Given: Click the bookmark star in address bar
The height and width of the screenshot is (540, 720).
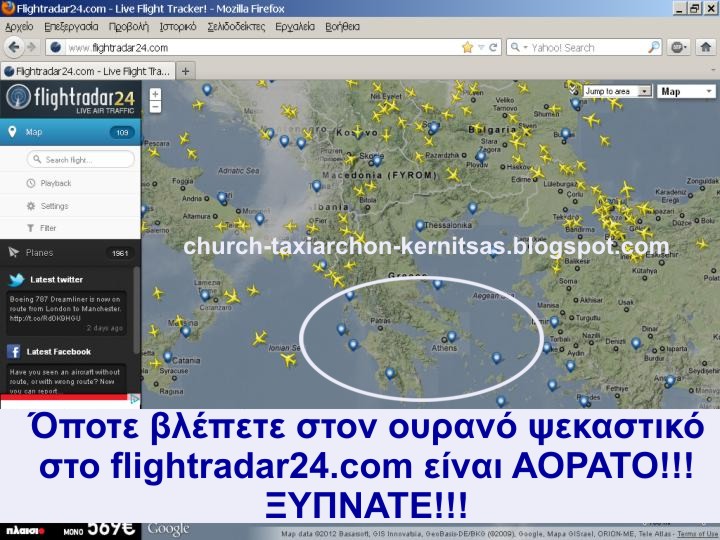Looking at the screenshot, I should (467, 47).
